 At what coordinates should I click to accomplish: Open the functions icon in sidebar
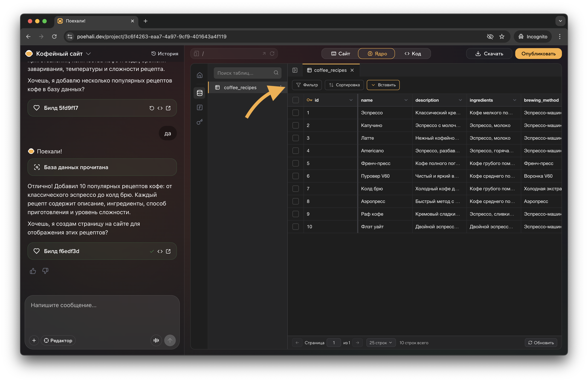pos(199,107)
